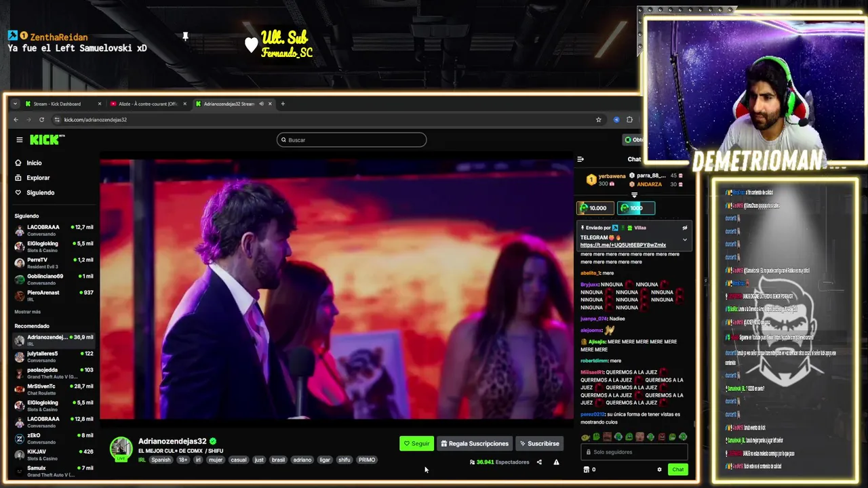Click the report warning triangle icon

[x=556, y=462]
